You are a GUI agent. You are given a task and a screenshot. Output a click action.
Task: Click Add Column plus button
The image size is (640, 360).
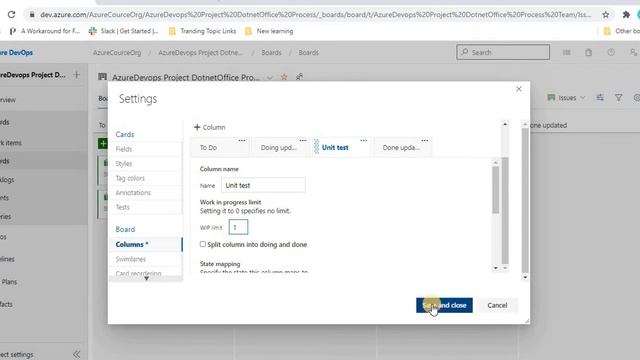[209, 127]
